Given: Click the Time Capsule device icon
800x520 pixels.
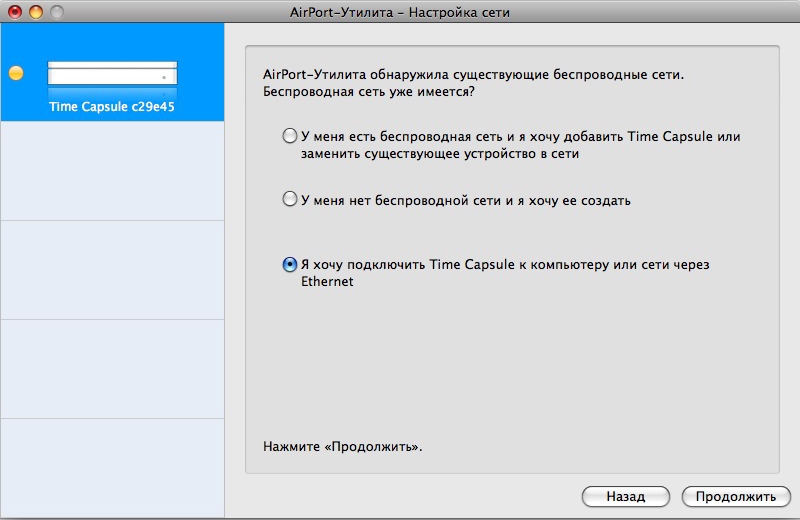Looking at the screenshot, I should point(112,73).
